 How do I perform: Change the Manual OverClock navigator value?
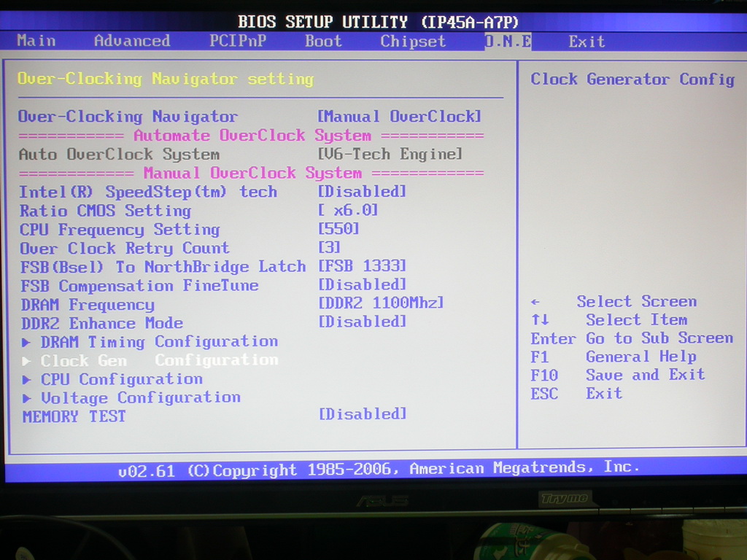coord(399,116)
